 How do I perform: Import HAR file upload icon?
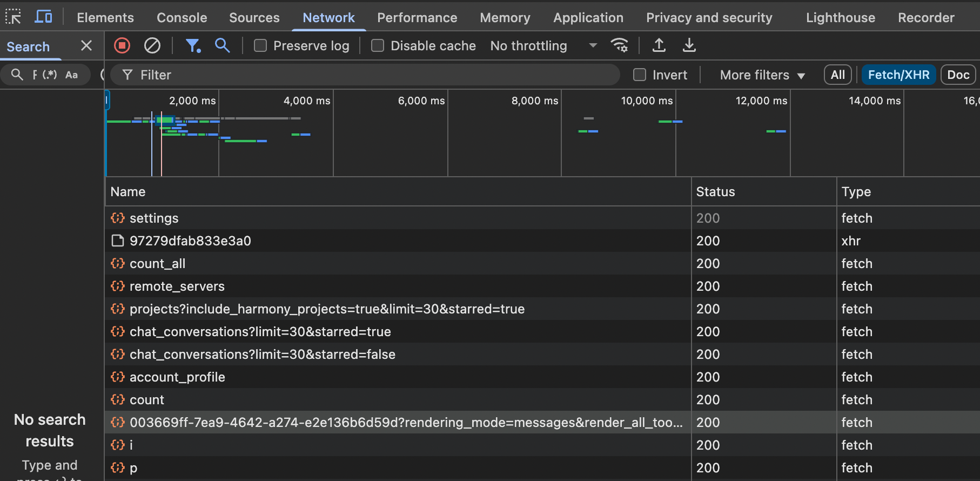[659, 45]
